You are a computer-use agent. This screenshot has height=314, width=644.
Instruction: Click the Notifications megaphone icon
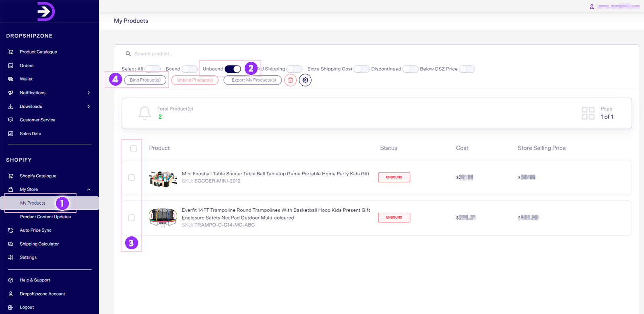(x=11, y=93)
